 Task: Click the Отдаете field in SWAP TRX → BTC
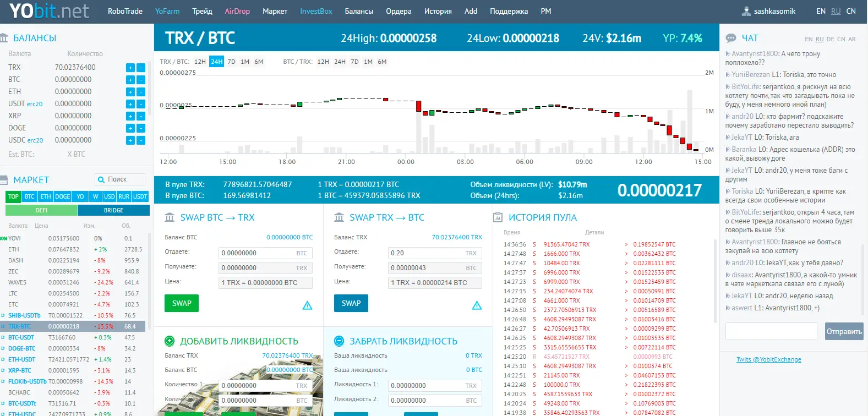pos(435,253)
